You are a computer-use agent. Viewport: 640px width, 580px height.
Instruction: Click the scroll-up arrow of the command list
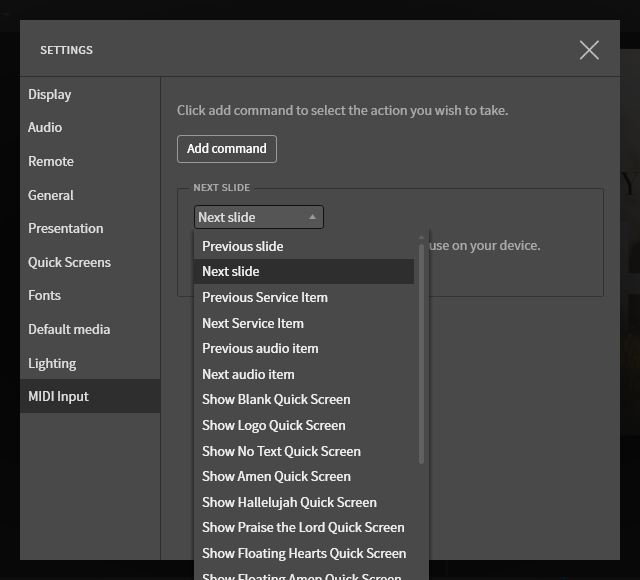(421, 238)
